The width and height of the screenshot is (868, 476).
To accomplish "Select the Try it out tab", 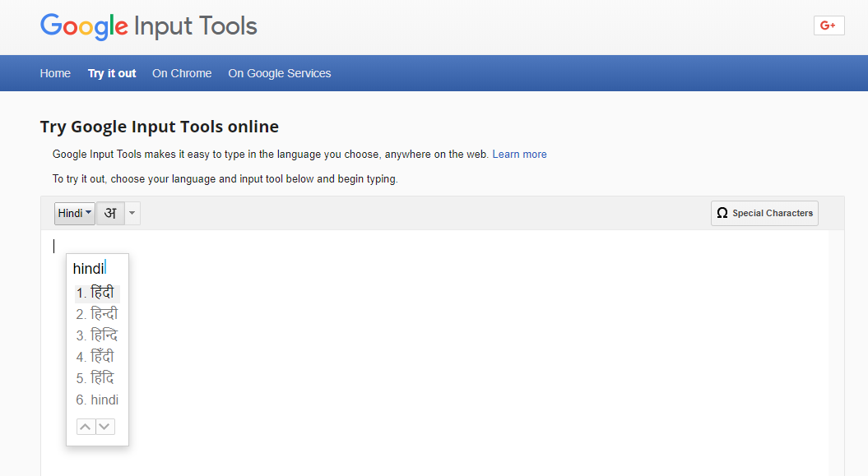I will [x=112, y=73].
